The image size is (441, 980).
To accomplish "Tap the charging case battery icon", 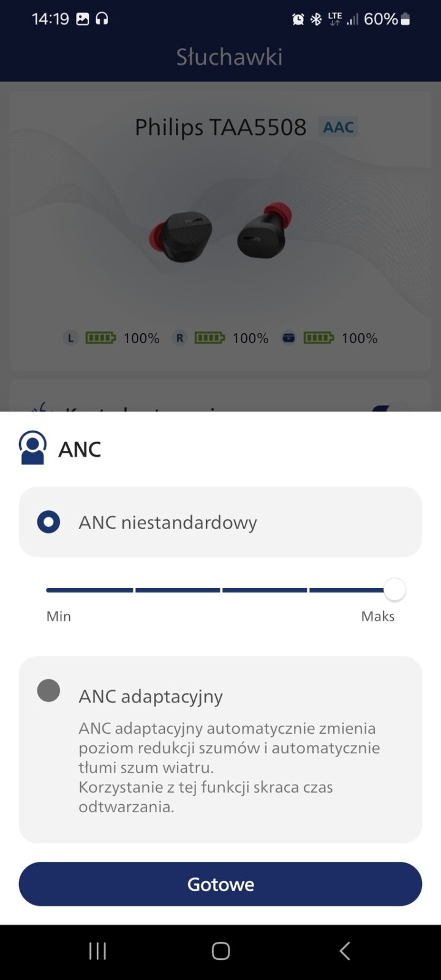I will coord(318,337).
